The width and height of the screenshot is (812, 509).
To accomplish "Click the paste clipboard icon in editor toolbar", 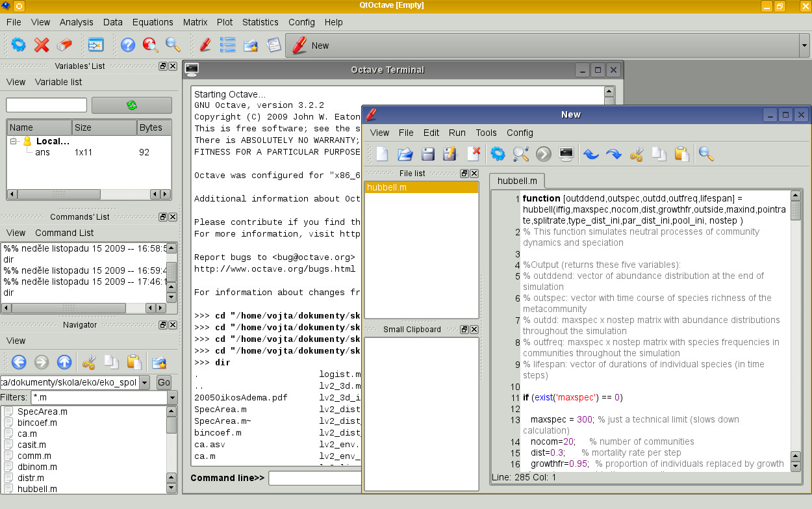I will pos(681,154).
